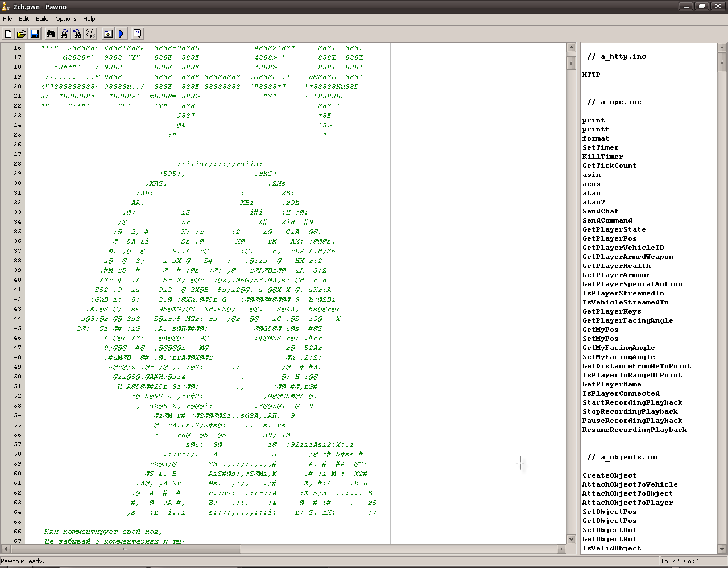Viewport: 728px width, 568px height.
Task: Click the Find binoculars icon
Action: [51, 34]
